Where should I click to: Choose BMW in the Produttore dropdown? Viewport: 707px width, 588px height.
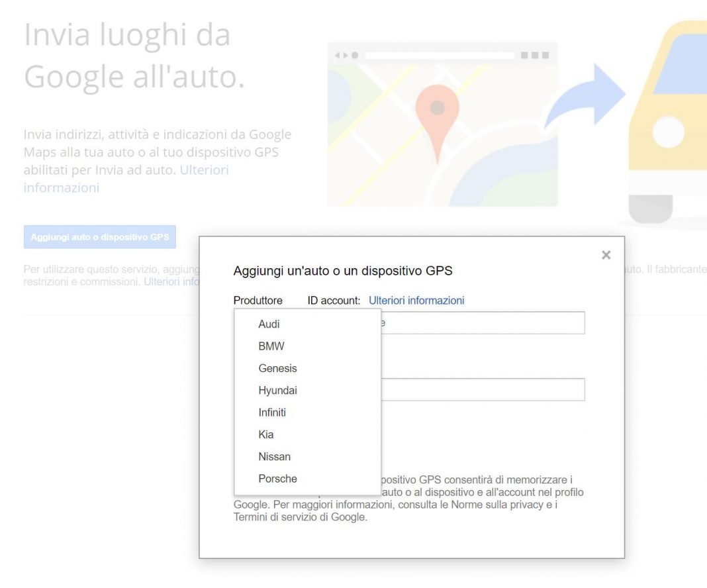(x=308, y=346)
